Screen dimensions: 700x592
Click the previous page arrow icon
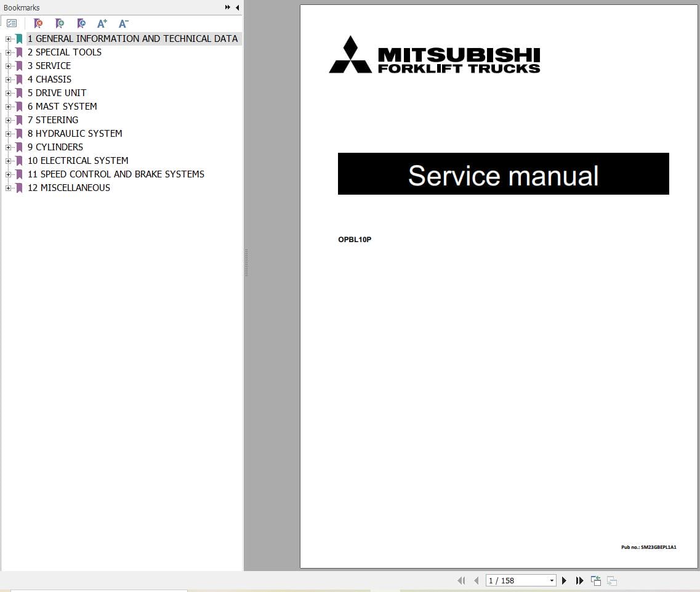[x=477, y=580]
